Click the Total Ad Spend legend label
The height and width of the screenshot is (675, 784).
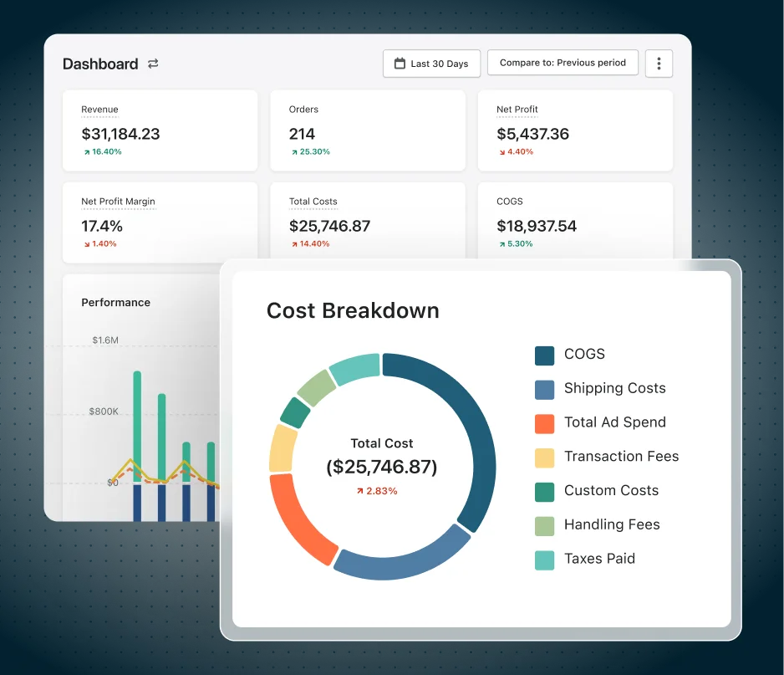(x=614, y=422)
